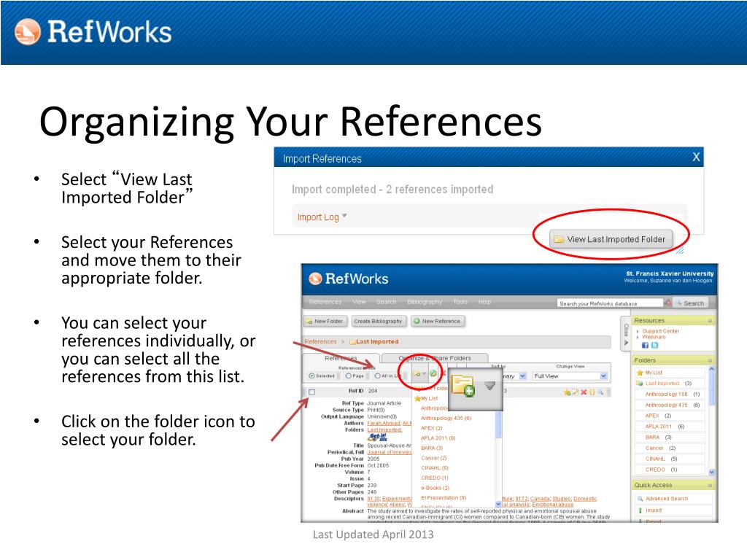This screenshot has width=747, height=560.
Task: Open My List in Folders panel
Action: 654,373
